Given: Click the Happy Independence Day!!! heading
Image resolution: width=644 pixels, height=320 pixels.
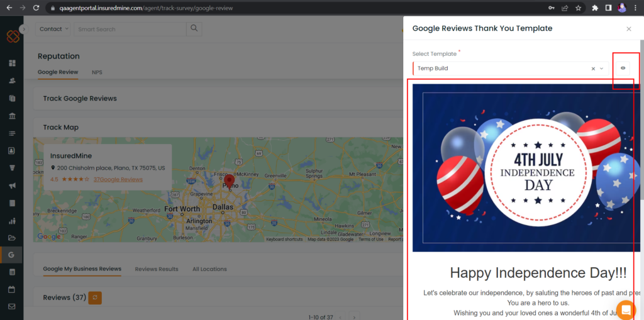Looking at the screenshot, I should coord(538,273).
